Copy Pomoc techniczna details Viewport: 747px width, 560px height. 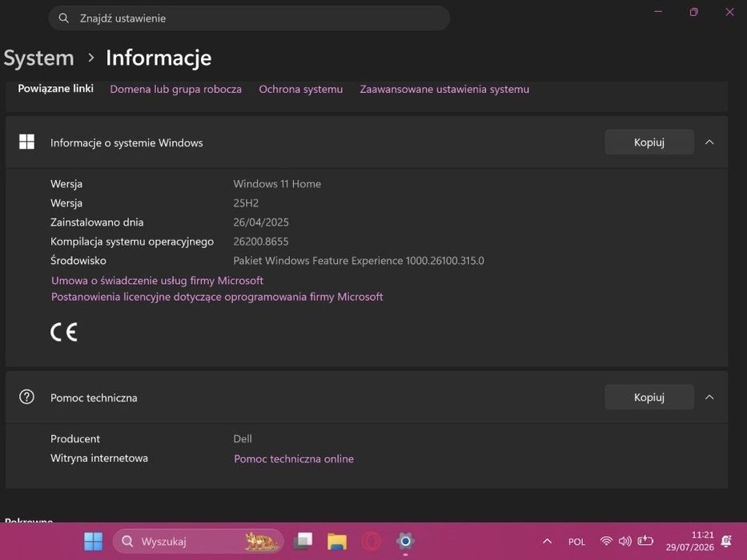click(x=649, y=397)
